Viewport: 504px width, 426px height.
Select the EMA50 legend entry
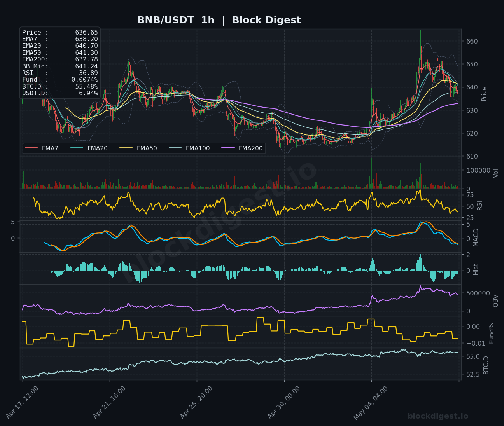pyautogui.click(x=138, y=148)
